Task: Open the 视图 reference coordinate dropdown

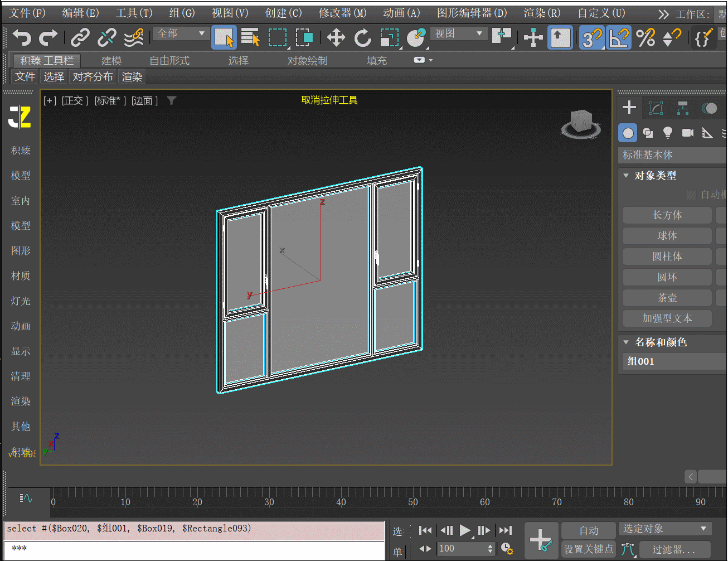Action: (459, 33)
